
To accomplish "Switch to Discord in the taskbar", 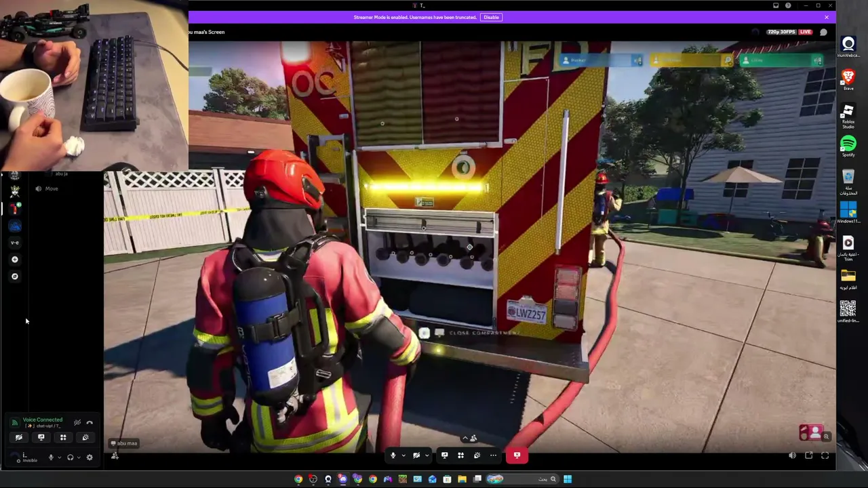I will click(x=343, y=479).
